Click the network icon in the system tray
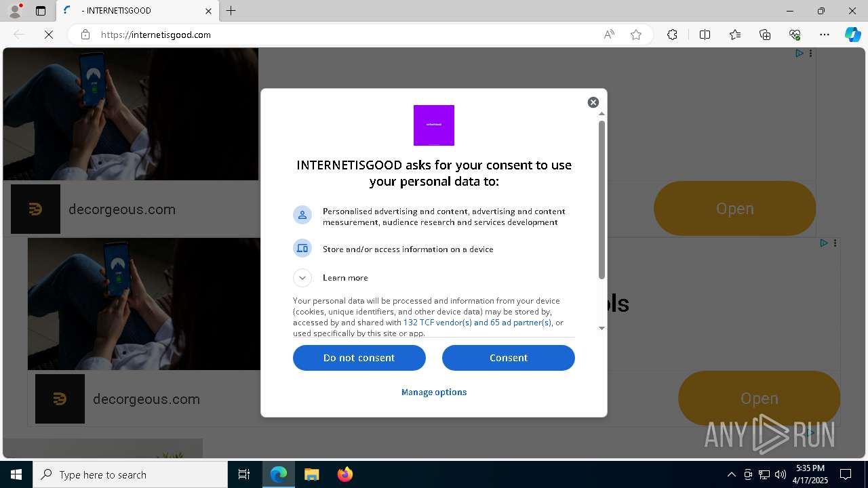This screenshot has height=488, width=868. pos(764,474)
